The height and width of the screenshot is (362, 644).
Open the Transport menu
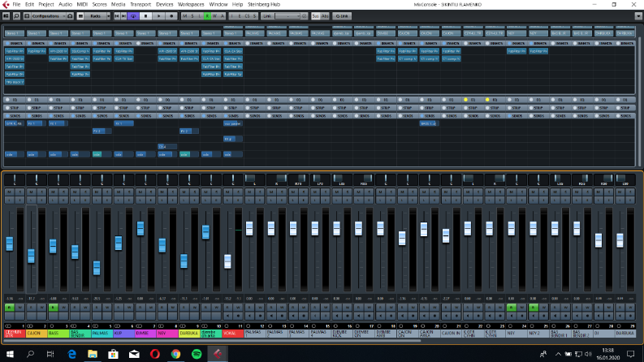pos(140,5)
